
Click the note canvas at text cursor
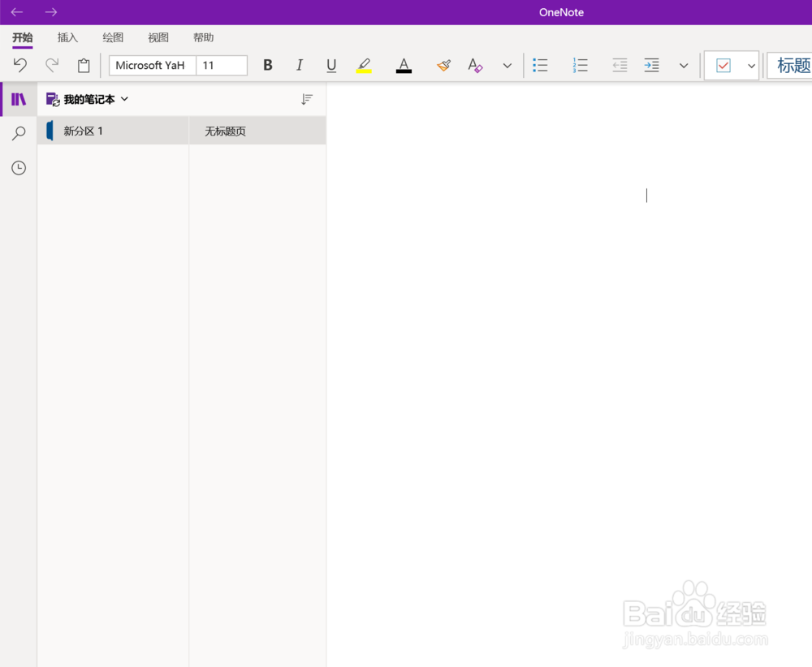(646, 195)
